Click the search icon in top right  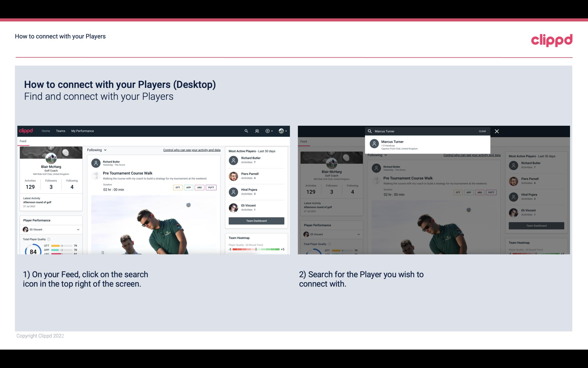point(246,131)
